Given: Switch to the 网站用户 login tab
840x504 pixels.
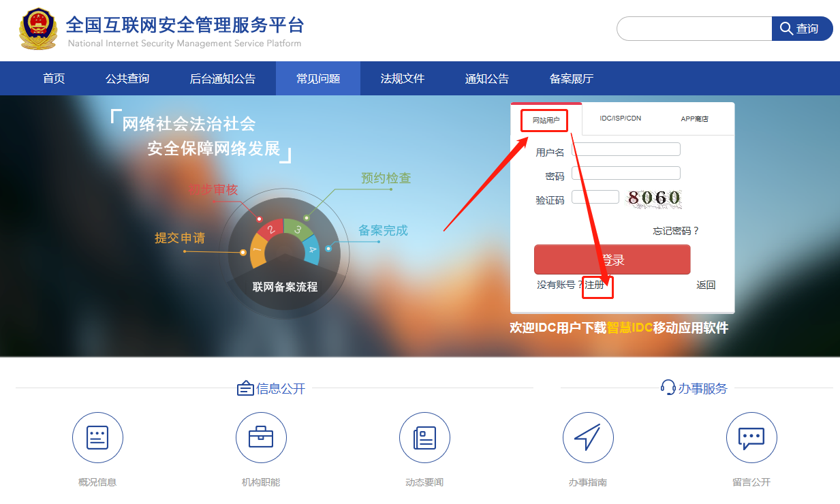Looking at the screenshot, I should pyautogui.click(x=546, y=120).
